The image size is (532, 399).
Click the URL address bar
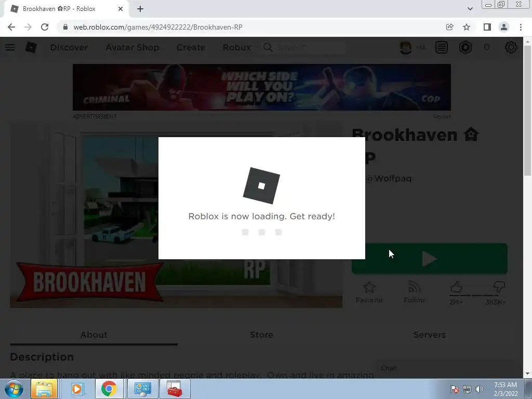point(251,27)
